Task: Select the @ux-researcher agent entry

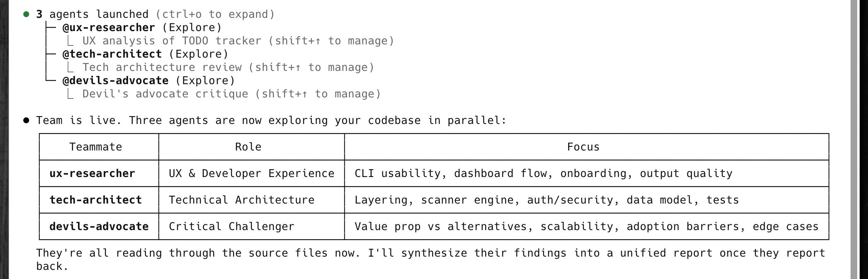Action: [109, 28]
